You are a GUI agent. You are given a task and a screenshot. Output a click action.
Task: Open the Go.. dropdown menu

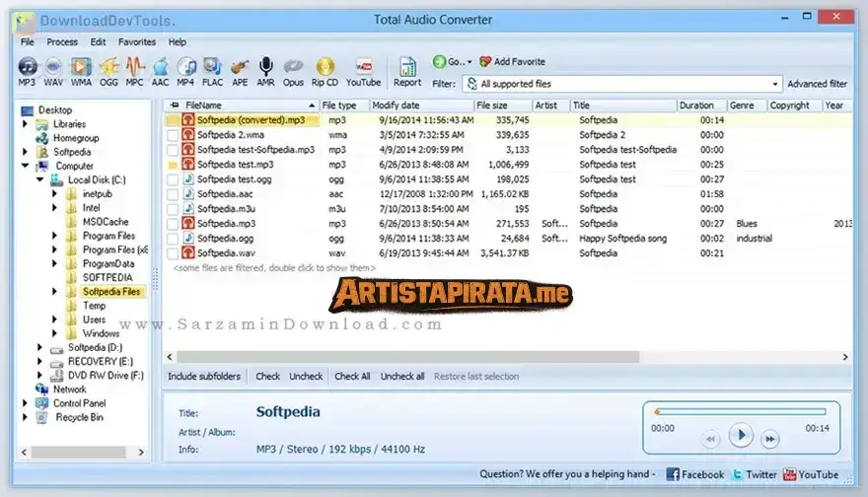click(470, 62)
